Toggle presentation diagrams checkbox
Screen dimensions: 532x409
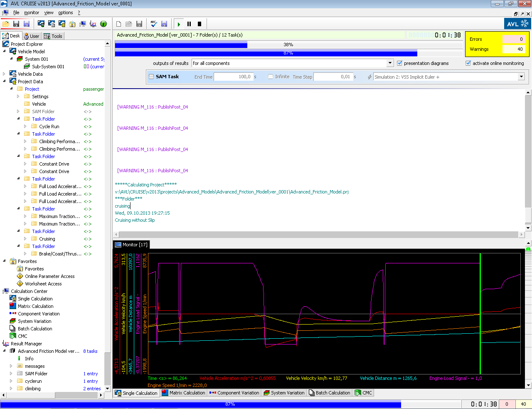399,63
